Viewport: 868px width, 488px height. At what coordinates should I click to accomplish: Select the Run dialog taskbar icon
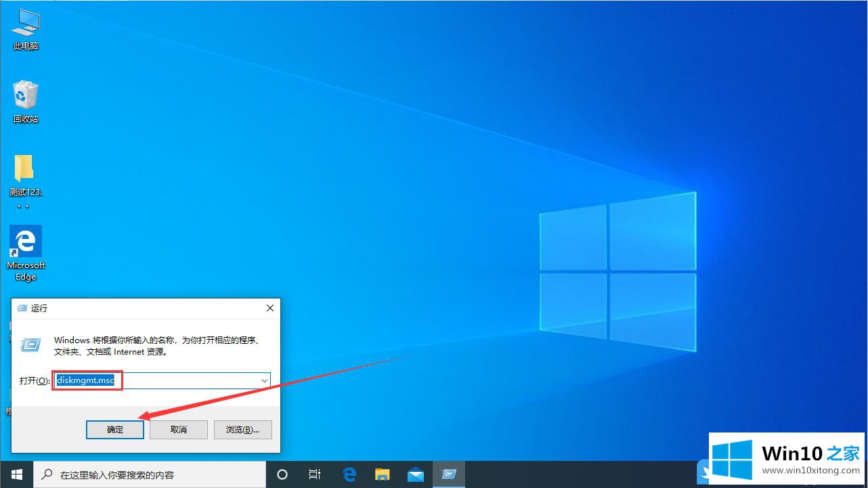tap(448, 474)
